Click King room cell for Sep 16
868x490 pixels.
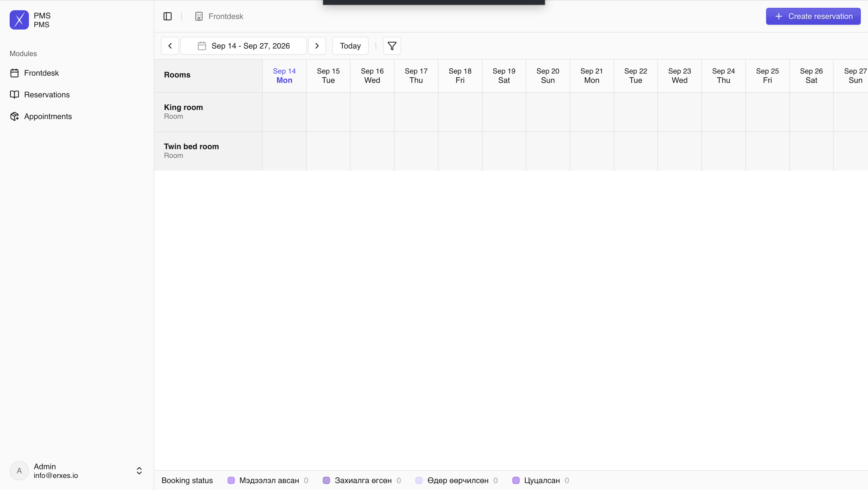click(x=372, y=112)
